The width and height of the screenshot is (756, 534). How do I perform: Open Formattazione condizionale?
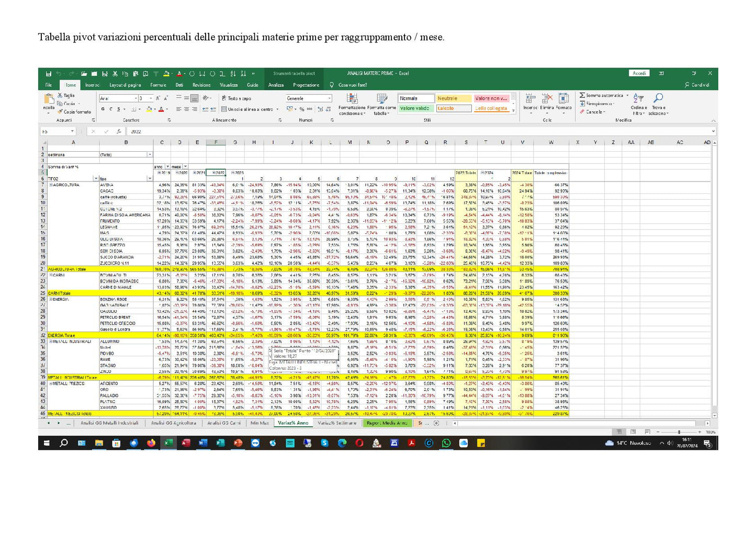click(x=352, y=104)
